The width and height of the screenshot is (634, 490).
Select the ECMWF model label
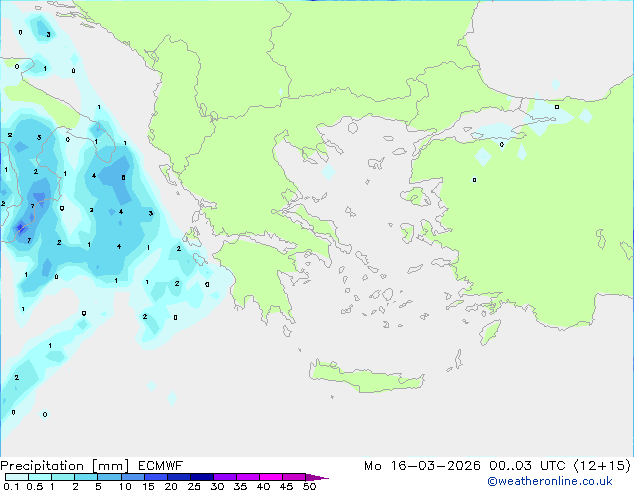161,466
